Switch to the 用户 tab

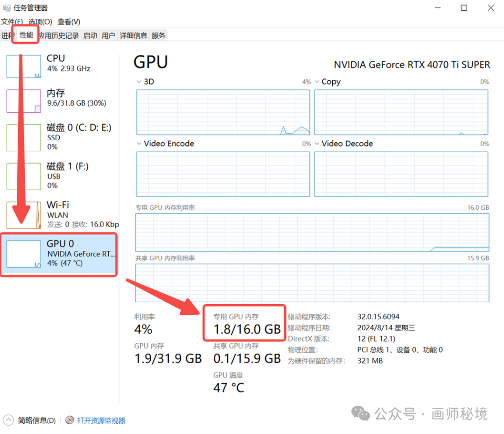108,36
